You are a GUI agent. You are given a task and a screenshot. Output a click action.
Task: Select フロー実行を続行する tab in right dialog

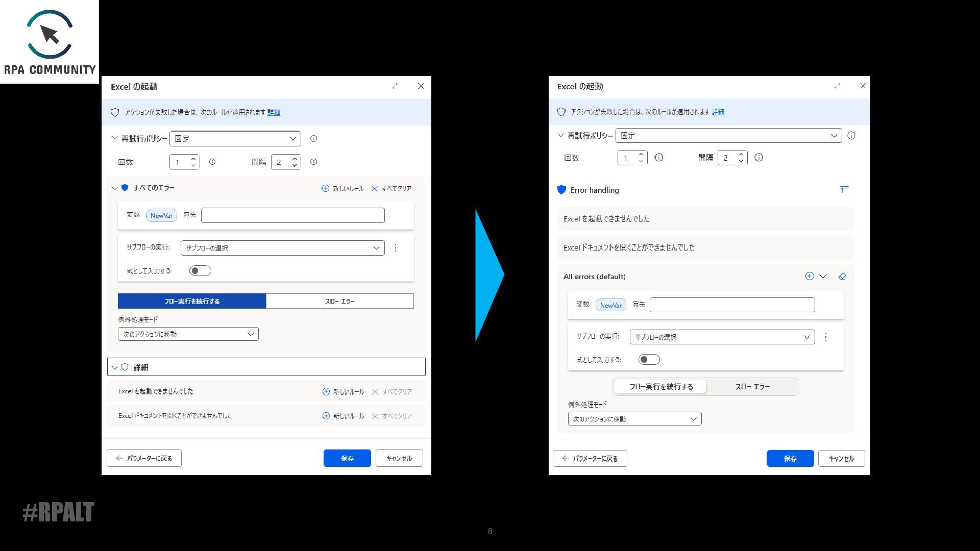[660, 387]
